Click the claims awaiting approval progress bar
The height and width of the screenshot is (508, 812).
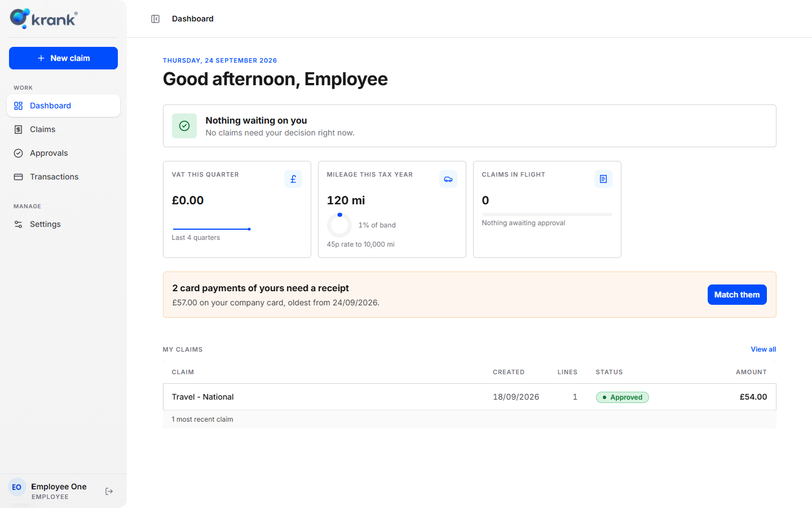click(x=547, y=214)
